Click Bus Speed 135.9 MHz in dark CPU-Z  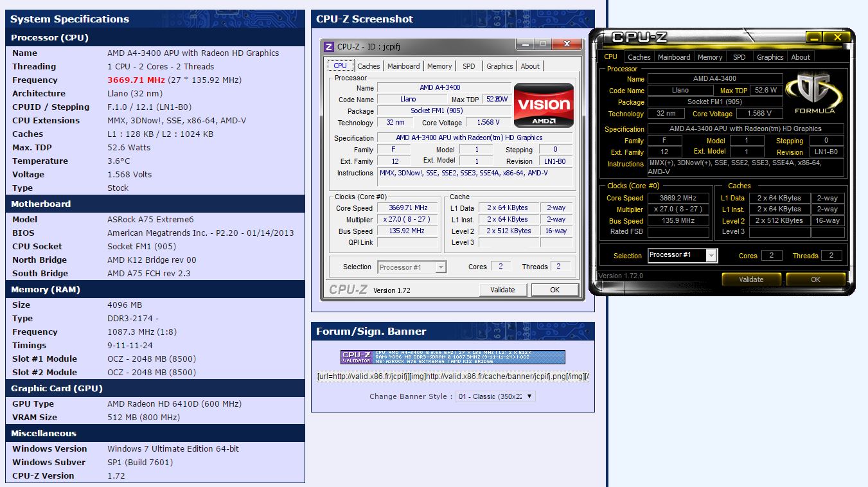coord(678,220)
